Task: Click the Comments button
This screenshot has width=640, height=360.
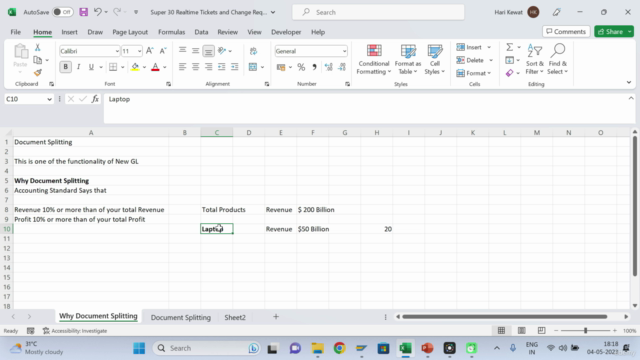Action: tap(566, 31)
